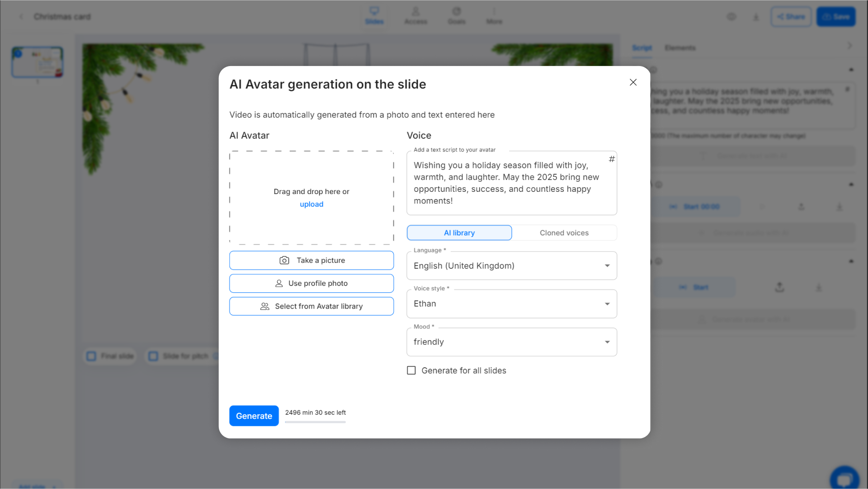Open the Language dropdown
This screenshot has height=489, width=868.
(x=511, y=266)
